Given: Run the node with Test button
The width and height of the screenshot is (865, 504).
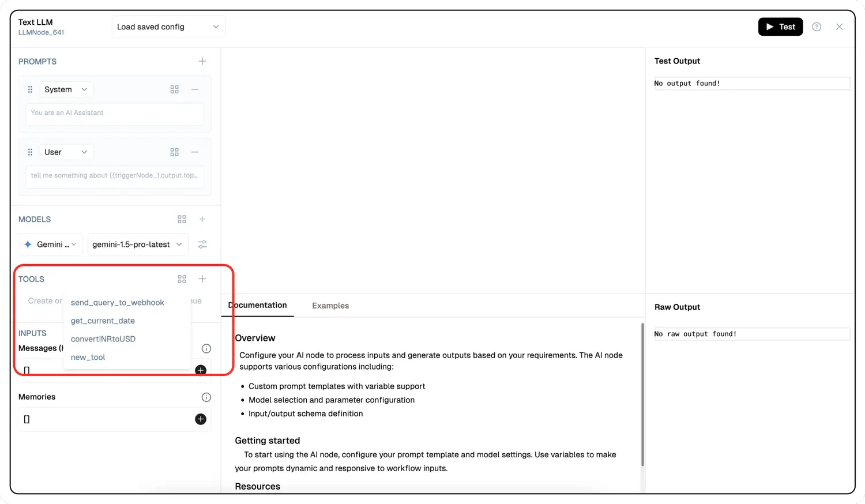Looking at the screenshot, I should (x=780, y=27).
